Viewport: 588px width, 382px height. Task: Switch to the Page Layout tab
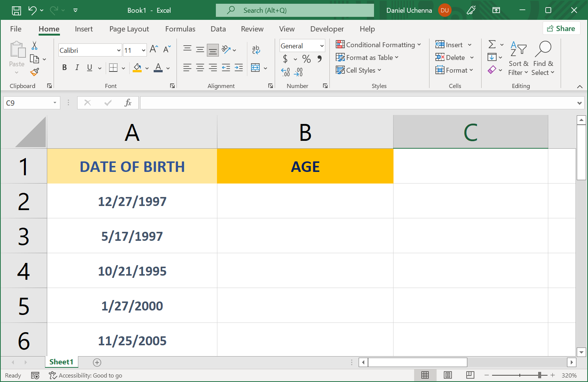(x=129, y=29)
